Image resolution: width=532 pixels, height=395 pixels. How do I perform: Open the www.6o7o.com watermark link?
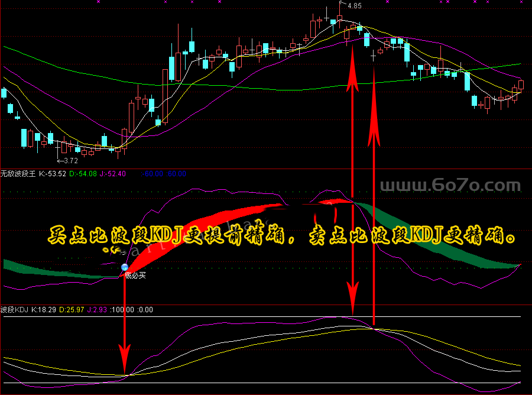[x=450, y=186]
